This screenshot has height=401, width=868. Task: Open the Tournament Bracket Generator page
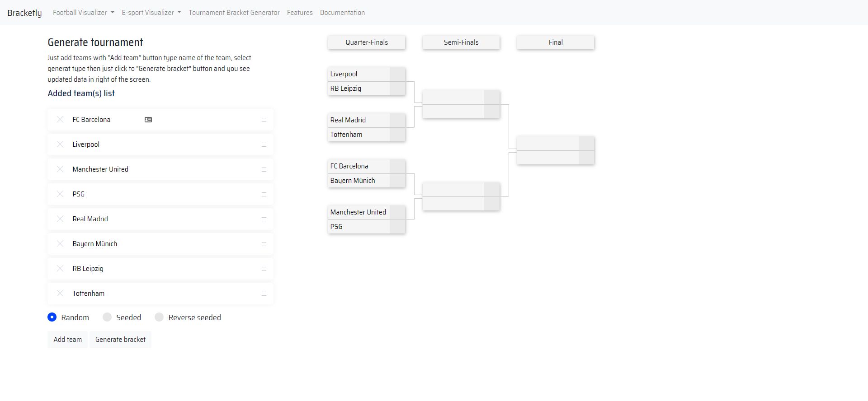234,13
